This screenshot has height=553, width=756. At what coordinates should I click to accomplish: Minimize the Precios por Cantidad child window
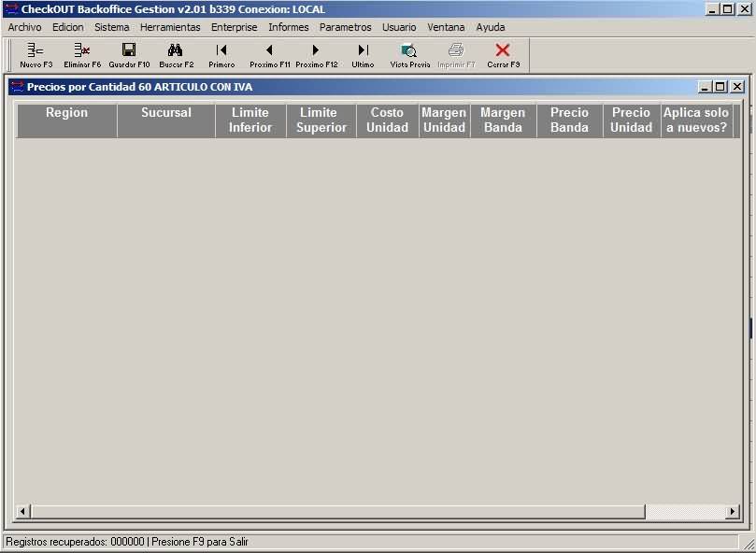pyautogui.click(x=705, y=87)
